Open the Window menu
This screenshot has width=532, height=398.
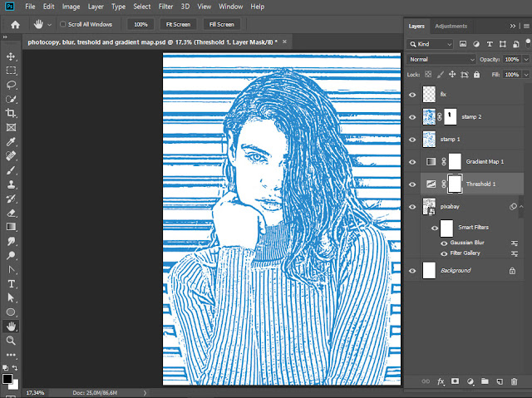(231, 7)
